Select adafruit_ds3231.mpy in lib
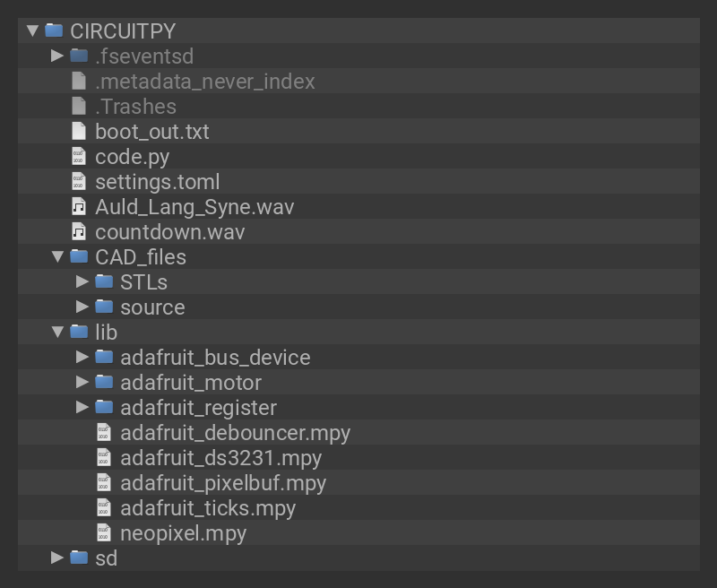This screenshot has width=717, height=588. click(220, 458)
